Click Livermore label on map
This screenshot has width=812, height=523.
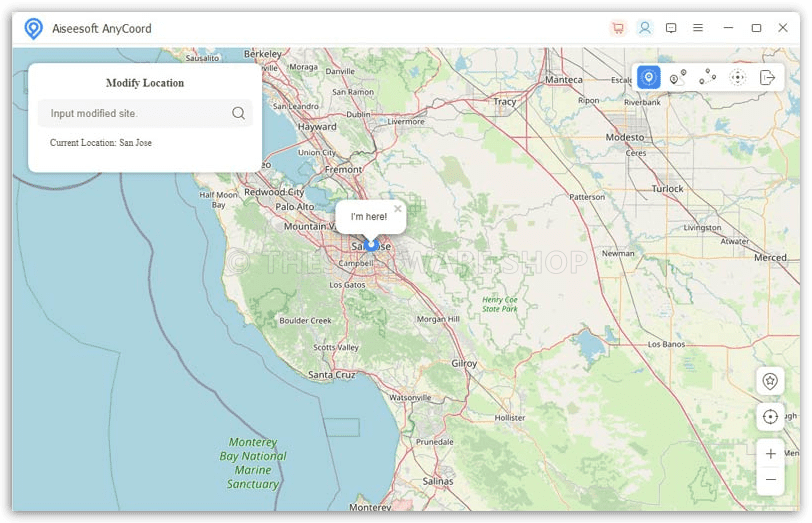[406, 122]
